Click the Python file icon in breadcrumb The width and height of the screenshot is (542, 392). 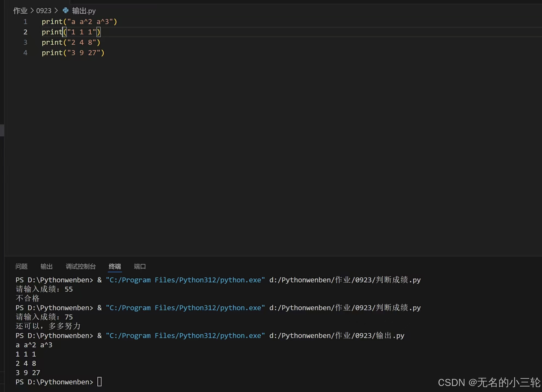(x=65, y=11)
